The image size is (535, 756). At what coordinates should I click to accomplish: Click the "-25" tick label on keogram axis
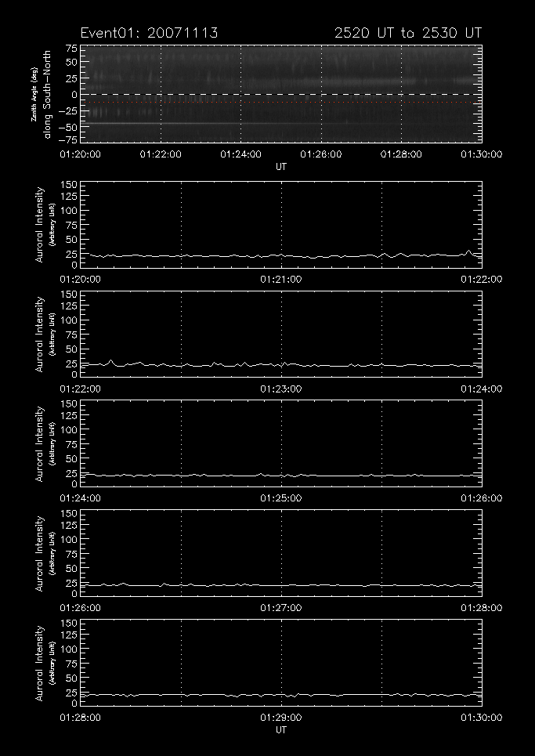pos(68,111)
